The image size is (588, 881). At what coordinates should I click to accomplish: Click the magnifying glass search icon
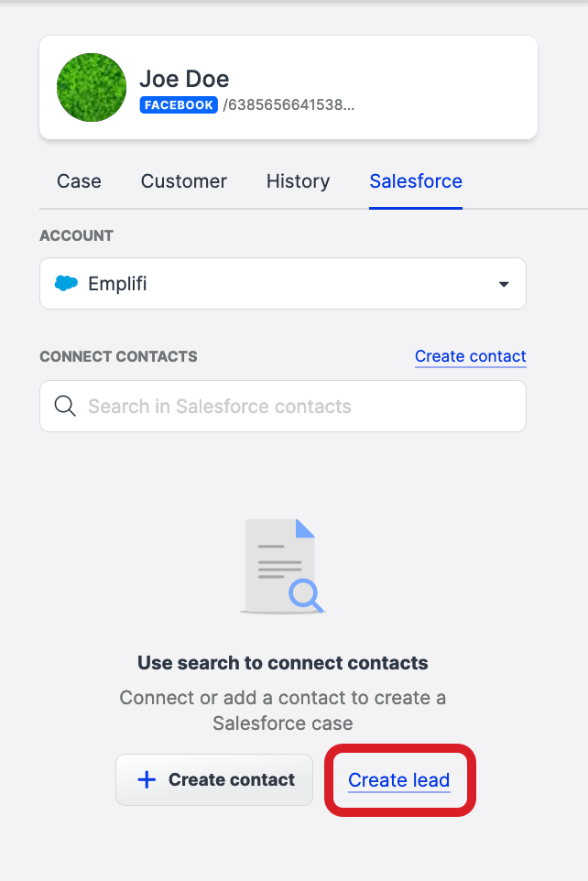coord(64,406)
